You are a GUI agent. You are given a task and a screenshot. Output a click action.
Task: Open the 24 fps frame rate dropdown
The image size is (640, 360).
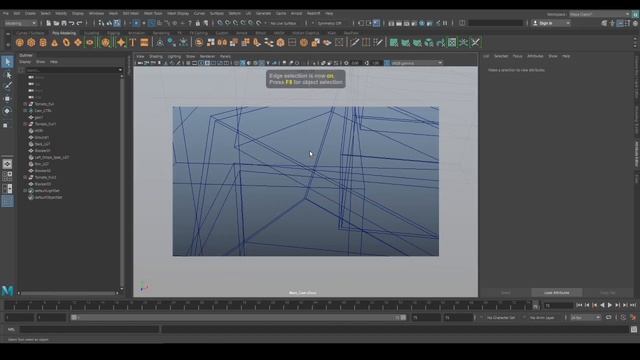pos(586,317)
